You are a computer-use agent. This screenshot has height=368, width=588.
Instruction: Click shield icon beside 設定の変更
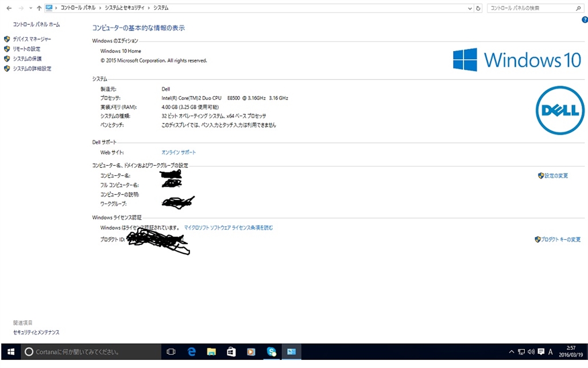click(541, 176)
